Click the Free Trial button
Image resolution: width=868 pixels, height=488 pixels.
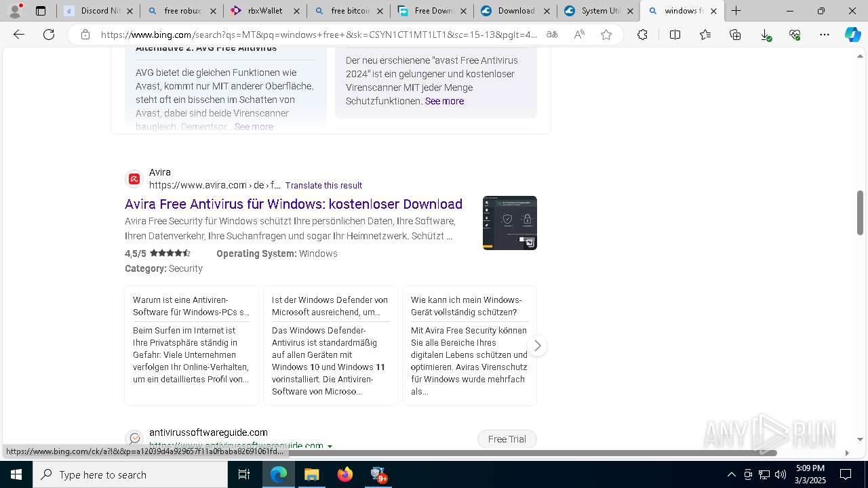(507, 439)
